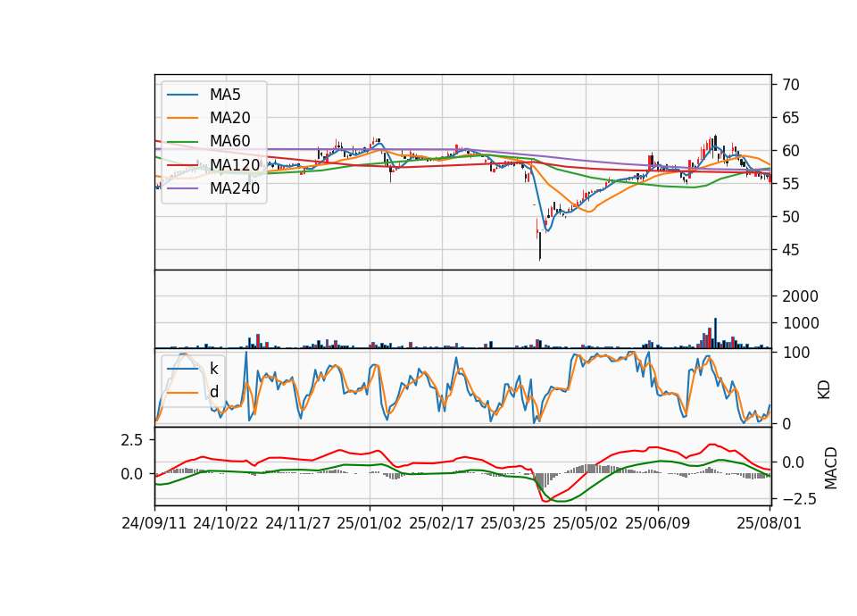Screen dimensions: 857x616
Task: Click the 2000 volume axis tick label
Action: point(800,296)
